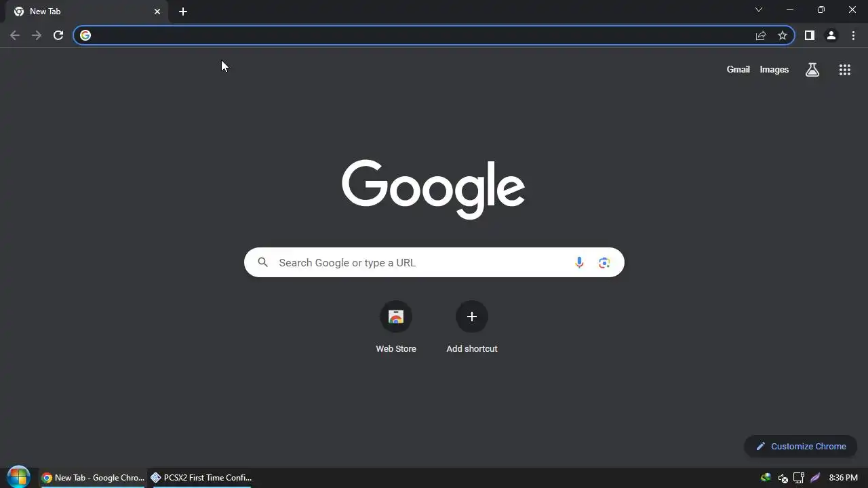Open the Chrome side panel

[x=810, y=35]
